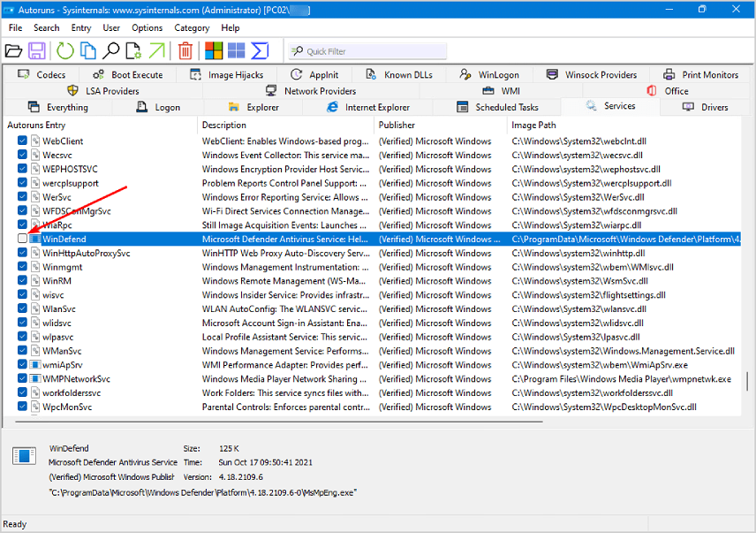Sort by Autoruns Entry column header
The image size is (756, 533).
tap(101, 125)
